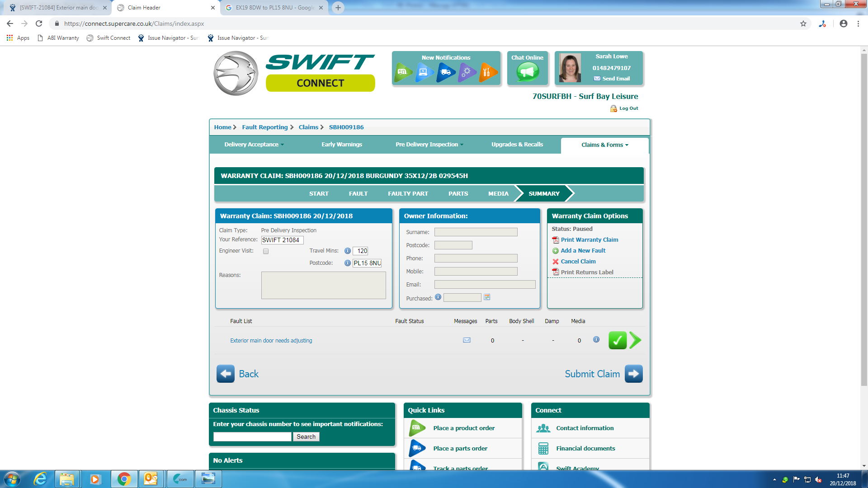This screenshot has height=488, width=868.
Task: Open the Claims & Forms dropdown
Action: (604, 145)
